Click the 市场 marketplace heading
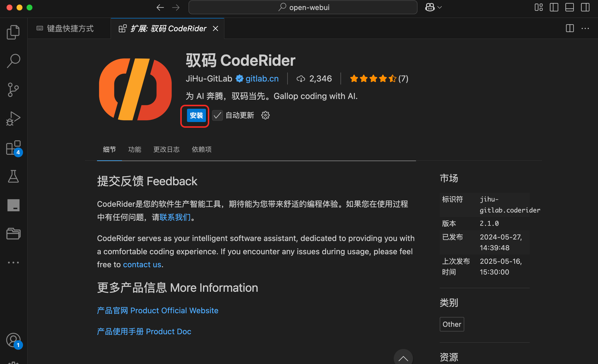This screenshot has width=598, height=364. point(449,178)
